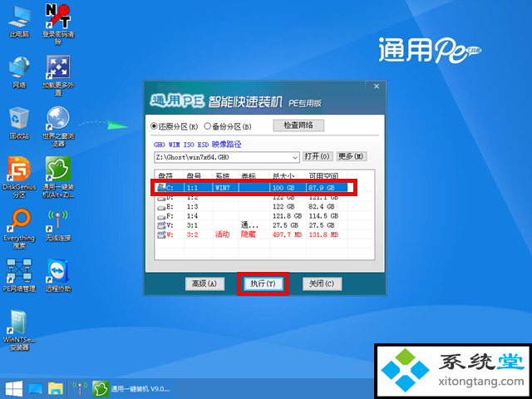This screenshot has width=532, height=399.
Task: Select the D: partition row
Action: pos(251,197)
